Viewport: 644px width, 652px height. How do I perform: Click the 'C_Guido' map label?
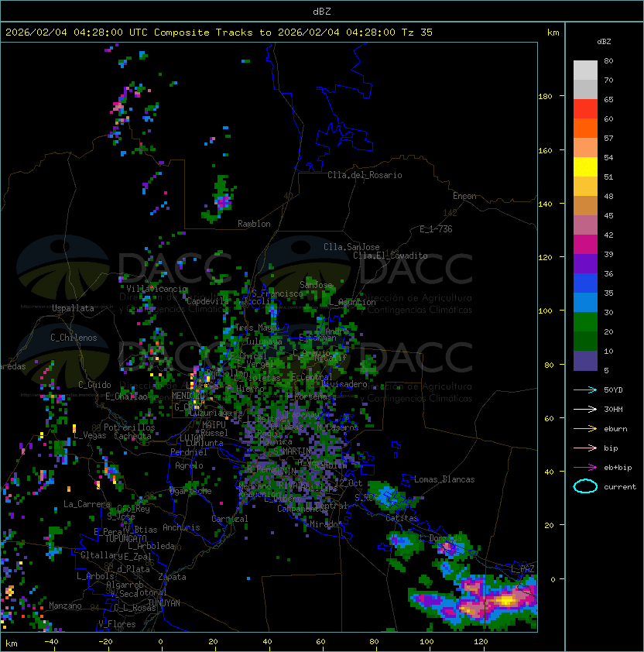pos(94,385)
